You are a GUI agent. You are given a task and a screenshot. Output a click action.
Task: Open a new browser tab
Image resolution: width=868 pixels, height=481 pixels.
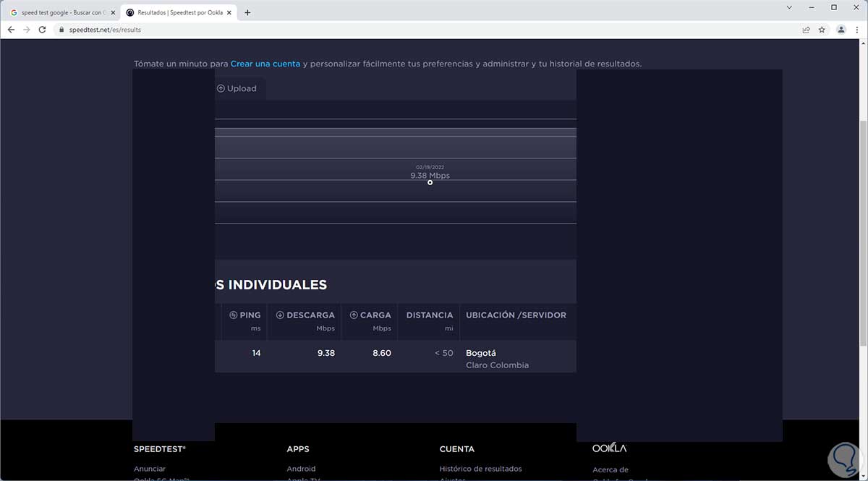pyautogui.click(x=247, y=12)
